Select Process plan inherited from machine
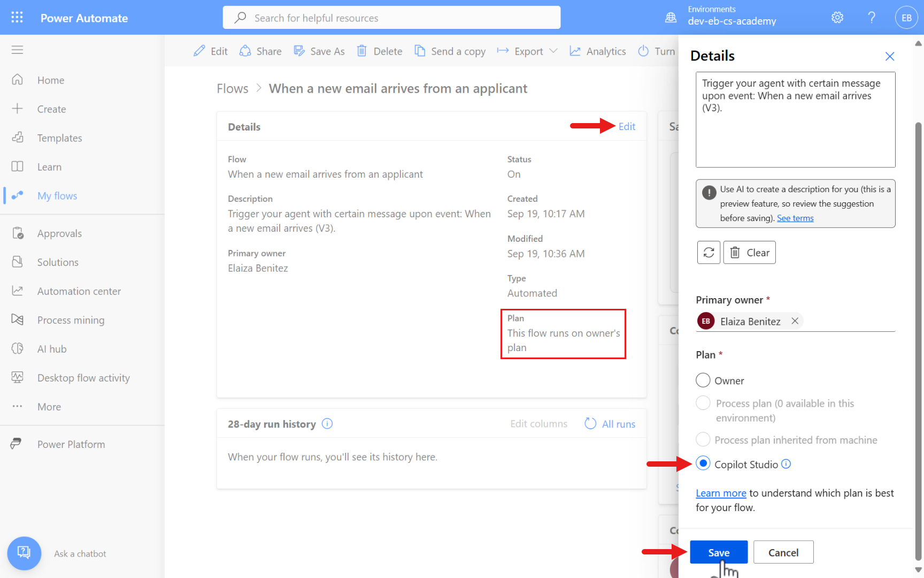Image resolution: width=924 pixels, height=578 pixels. [x=703, y=440]
